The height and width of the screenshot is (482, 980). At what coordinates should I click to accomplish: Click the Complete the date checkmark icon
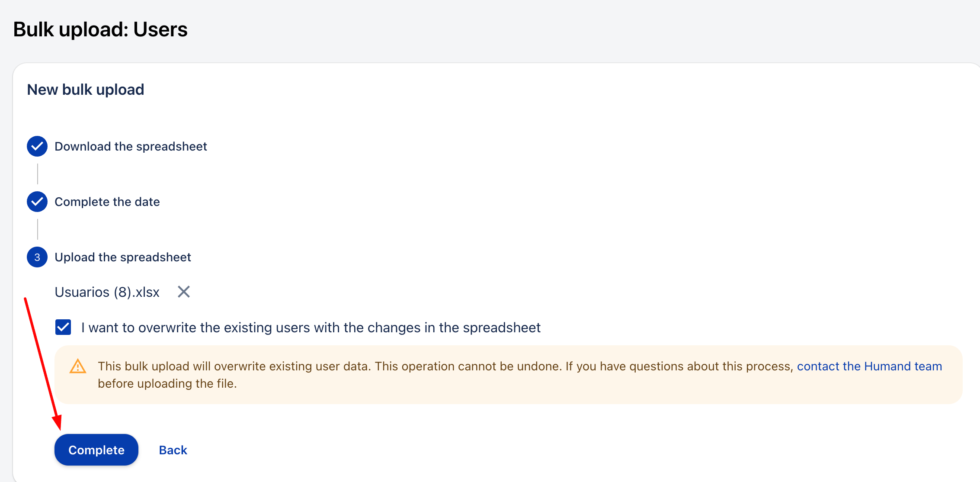[x=37, y=202]
